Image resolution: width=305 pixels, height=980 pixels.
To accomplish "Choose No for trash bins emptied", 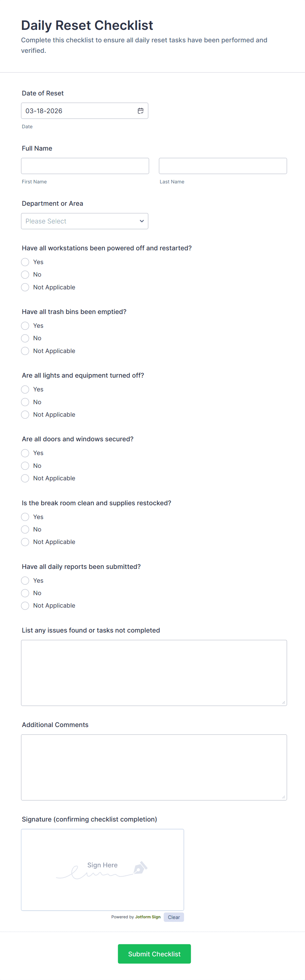I will click(x=25, y=338).
